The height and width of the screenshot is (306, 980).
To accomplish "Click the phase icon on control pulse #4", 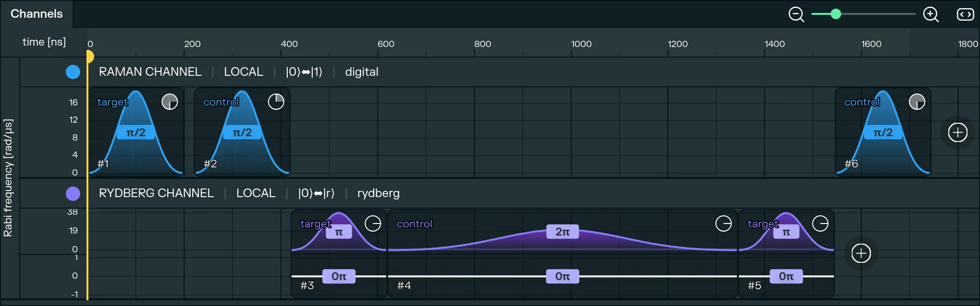I will tap(723, 224).
